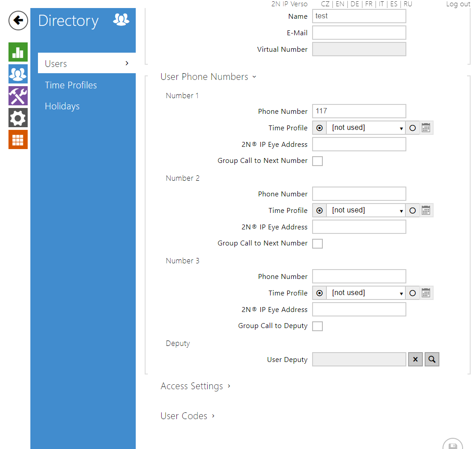Clear User Deputy with the X icon
Viewport: 476px width, 449px height.
pos(415,359)
